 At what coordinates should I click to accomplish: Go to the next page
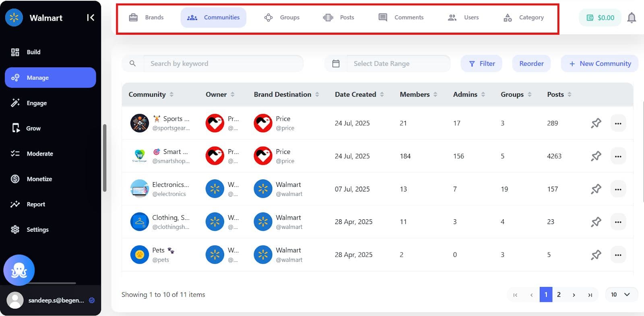(x=574, y=295)
